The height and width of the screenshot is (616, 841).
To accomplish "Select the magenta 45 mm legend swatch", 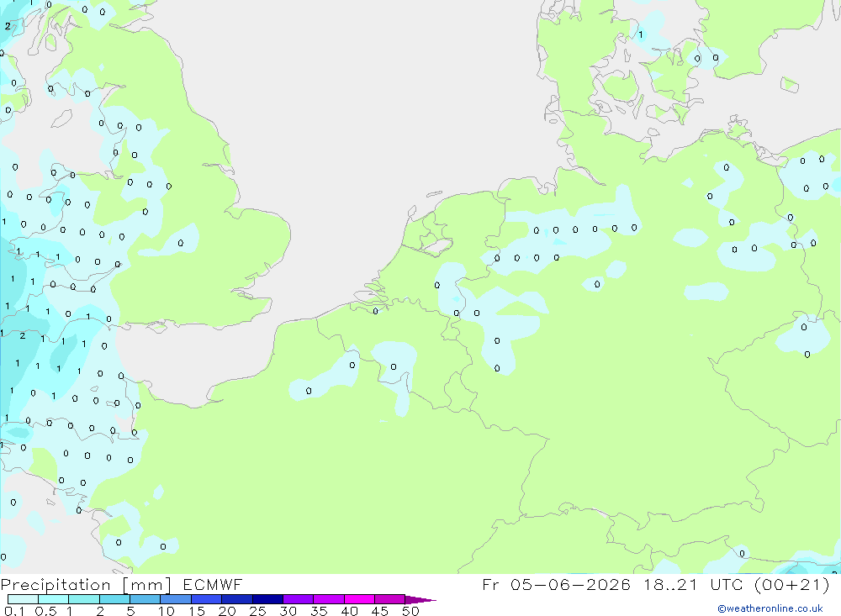I will coord(389,599).
